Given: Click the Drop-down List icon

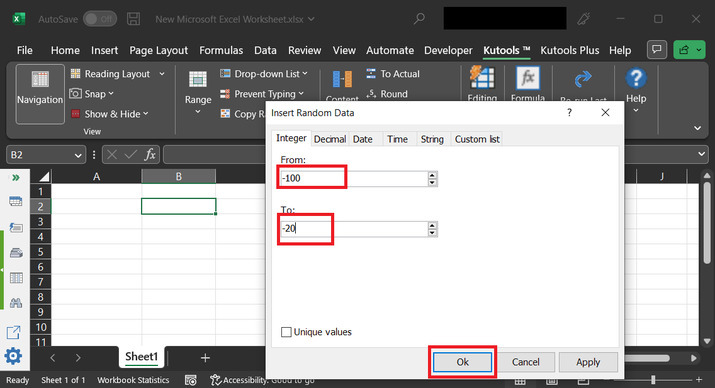Looking at the screenshot, I should tap(225, 73).
